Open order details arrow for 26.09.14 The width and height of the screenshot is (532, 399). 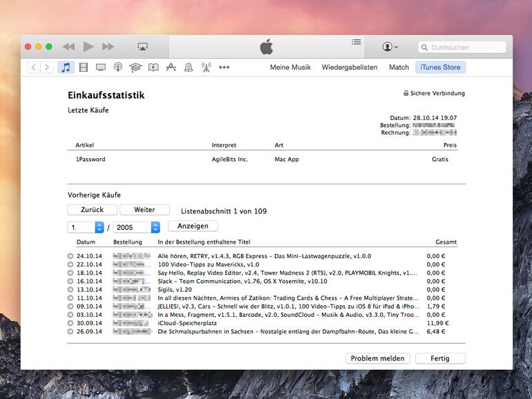(70, 331)
